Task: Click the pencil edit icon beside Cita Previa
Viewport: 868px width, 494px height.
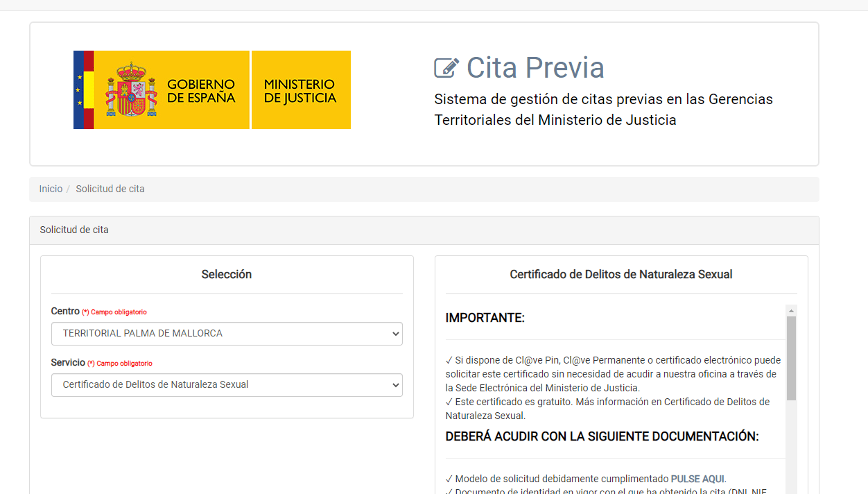Action: tap(446, 67)
